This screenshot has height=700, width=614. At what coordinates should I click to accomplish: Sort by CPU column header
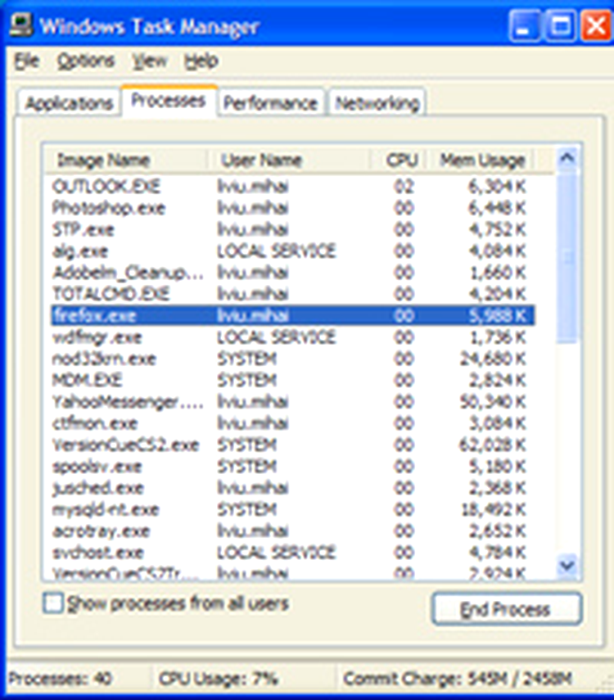pyautogui.click(x=399, y=160)
